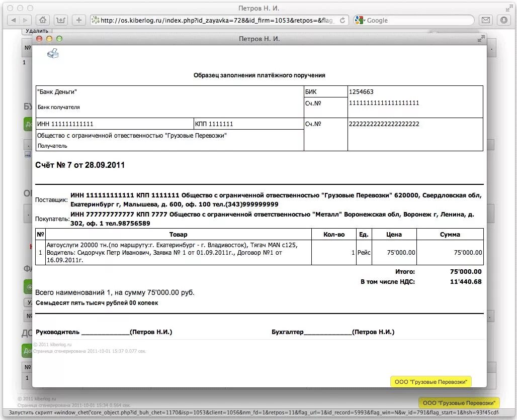Click the ООО "Грузовые Перевозки" badge in main window
Screen dimensions: 517x420
[x=459, y=403]
